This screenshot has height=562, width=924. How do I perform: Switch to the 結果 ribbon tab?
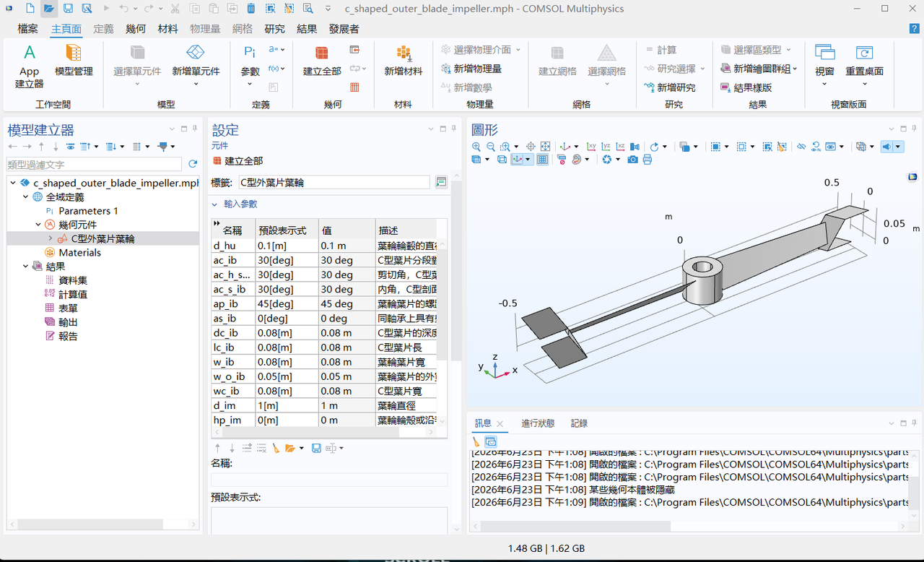307,29
